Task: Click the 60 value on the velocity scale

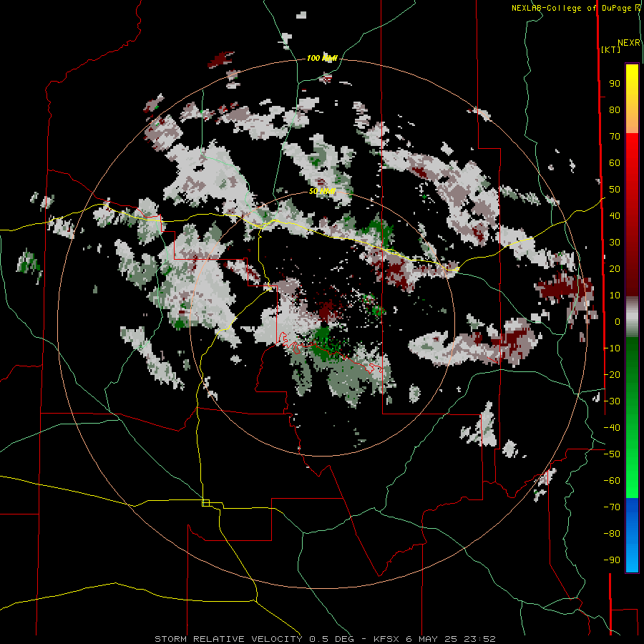Action: tap(615, 163)
